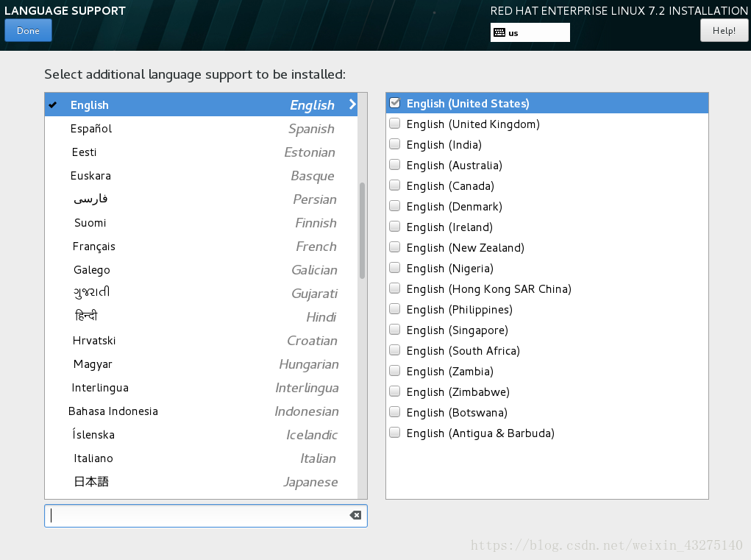Enable English (Singapore) checkbox

point(395,330)
